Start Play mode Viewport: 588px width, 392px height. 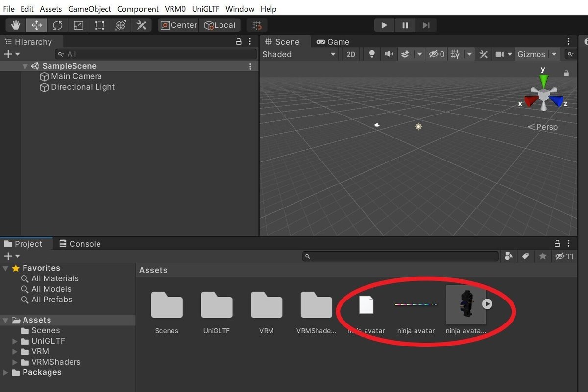pos(384,25)
